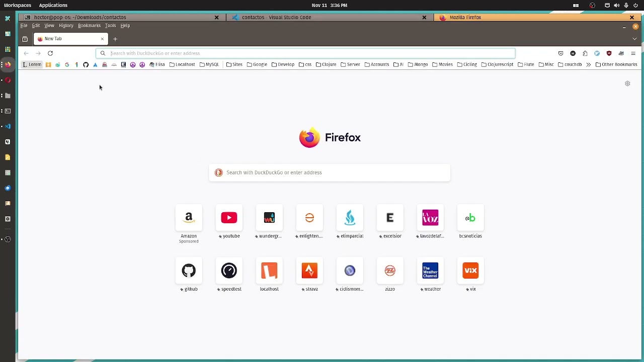Expand the Server bookmarks folder
644x362 pixels.
[351, 64]
